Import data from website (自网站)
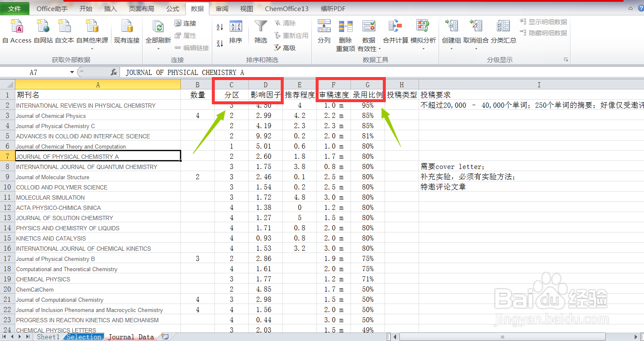The image size is (644, 341). pyautogui.click(x=43, y=32)
